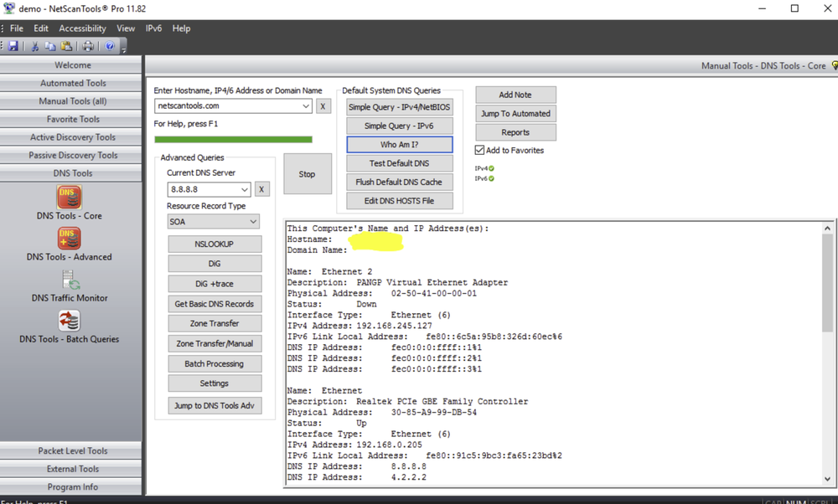The width and height of the screenshot is (838, 504).
Task: Click the Copy toolbar icon
Action: pyautogui.click(x=50, y=46)
